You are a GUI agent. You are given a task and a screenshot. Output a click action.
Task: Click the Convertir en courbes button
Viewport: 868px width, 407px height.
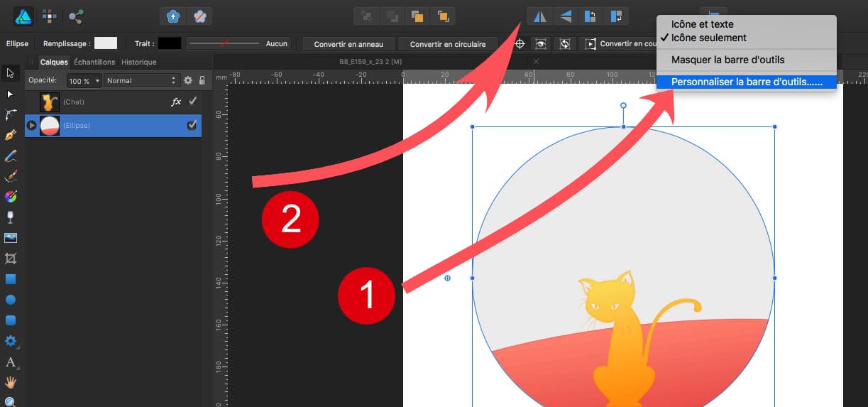620,44
